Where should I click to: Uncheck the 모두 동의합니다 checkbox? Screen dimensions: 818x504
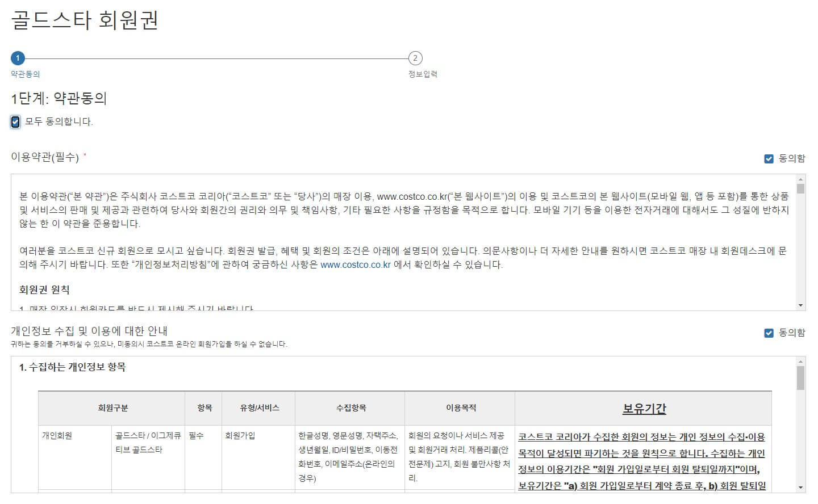[x=15, y=121]
